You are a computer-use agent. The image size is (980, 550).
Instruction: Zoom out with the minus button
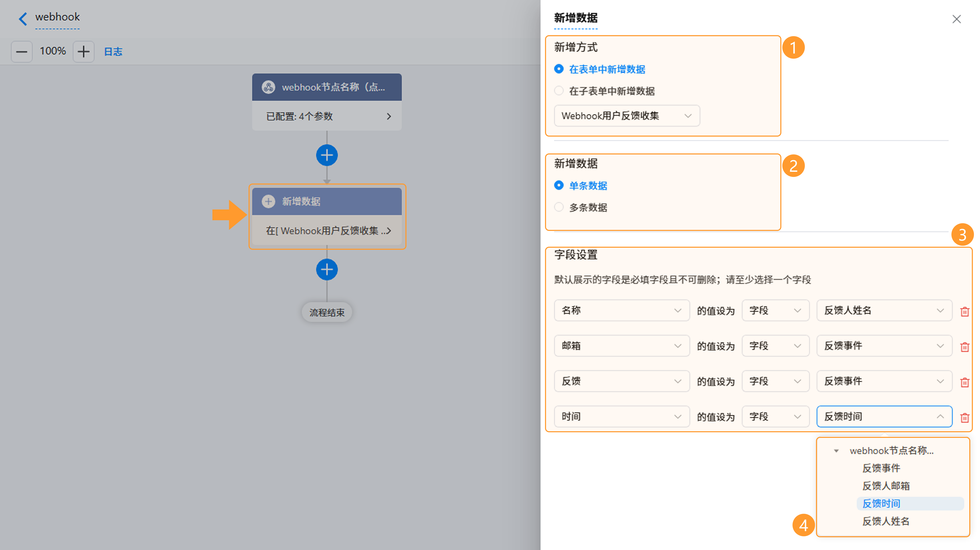pos(22,51)
